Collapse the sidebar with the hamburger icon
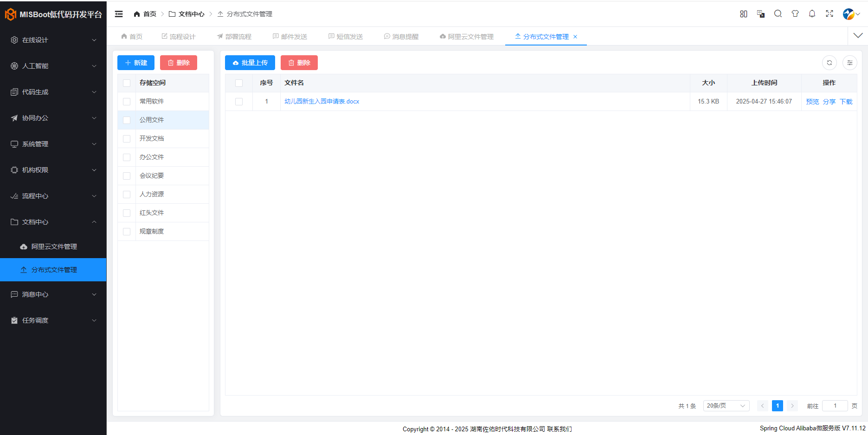 (x=119, y=14)
